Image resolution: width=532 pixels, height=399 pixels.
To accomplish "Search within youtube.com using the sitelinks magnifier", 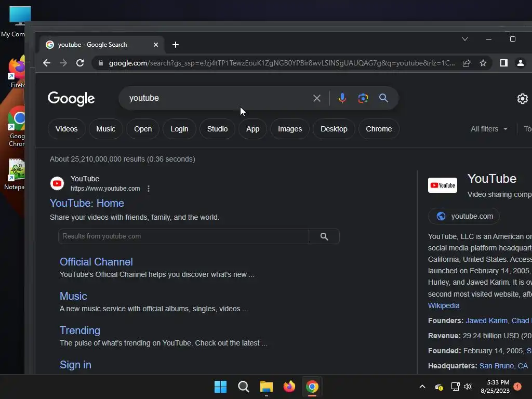I will (324, 236).
